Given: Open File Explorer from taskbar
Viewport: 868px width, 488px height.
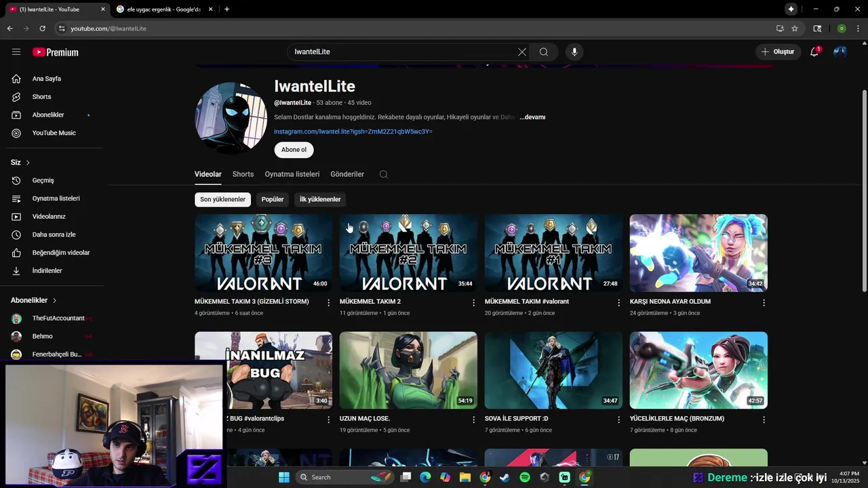Looking at the screenshot, I should [465, 477].
